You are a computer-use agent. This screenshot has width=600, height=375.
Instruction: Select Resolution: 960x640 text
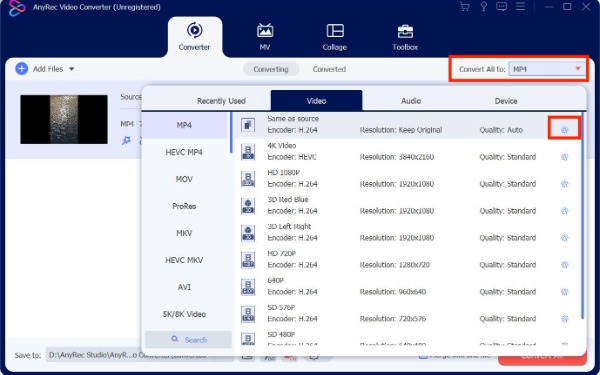[x=393, y=292]
